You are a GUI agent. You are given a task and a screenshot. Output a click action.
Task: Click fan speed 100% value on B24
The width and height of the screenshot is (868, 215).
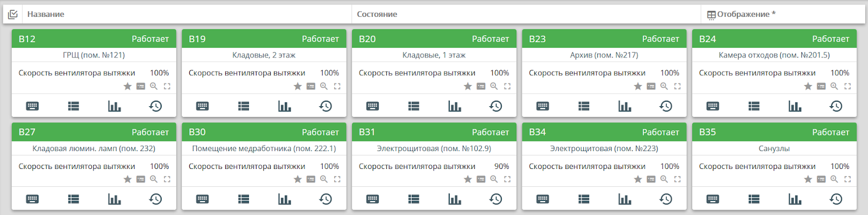840,73
